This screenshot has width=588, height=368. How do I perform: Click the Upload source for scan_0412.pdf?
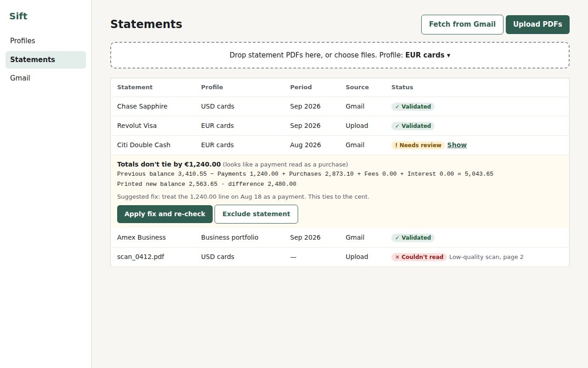(x=357, y=257)
